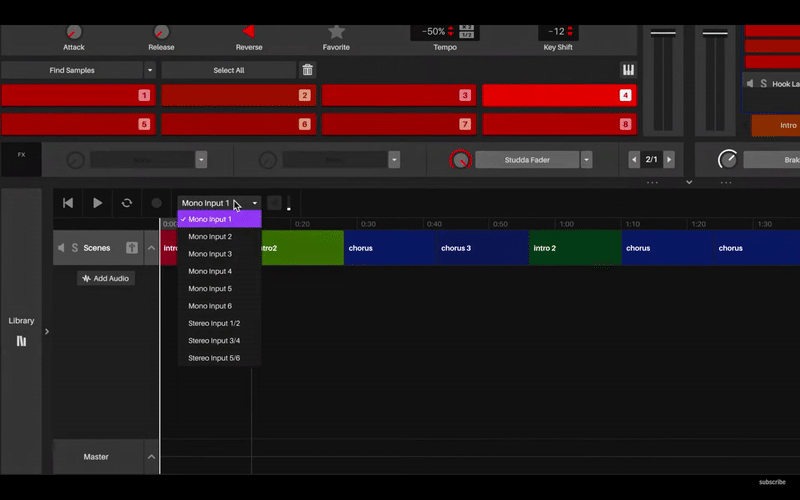Go to previous step rate arrow
Viewport: 800px width, 500px height.
634,160
